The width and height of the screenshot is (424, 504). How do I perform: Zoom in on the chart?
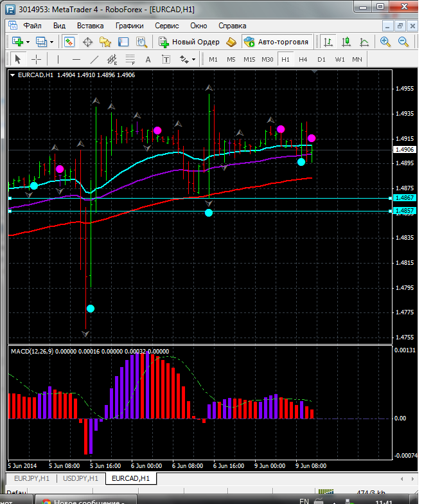(385, 42)
